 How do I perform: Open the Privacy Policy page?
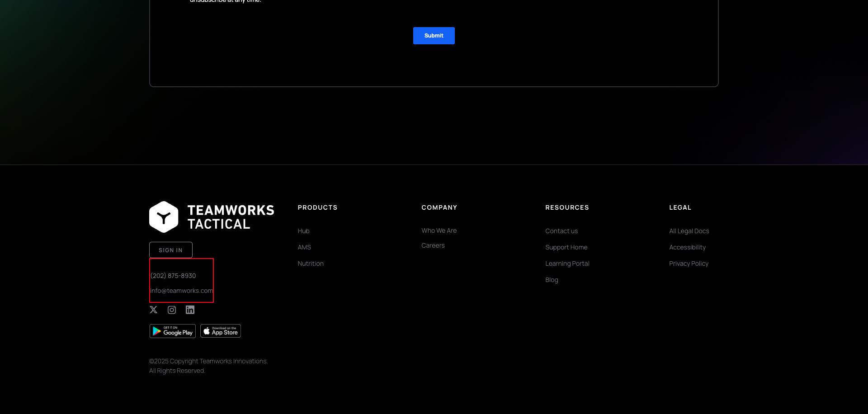pos(689,263)
